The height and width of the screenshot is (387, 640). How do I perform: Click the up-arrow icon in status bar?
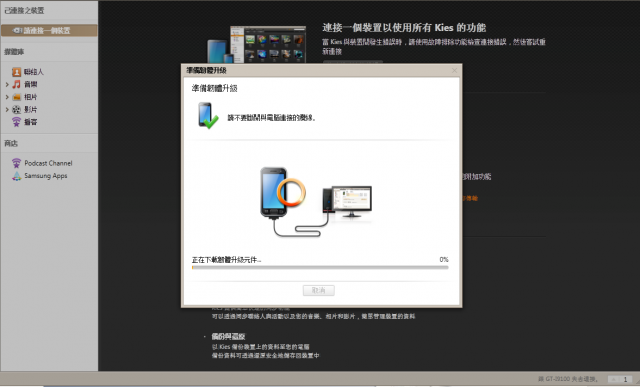pyautogui.click(x=613, y=379)
